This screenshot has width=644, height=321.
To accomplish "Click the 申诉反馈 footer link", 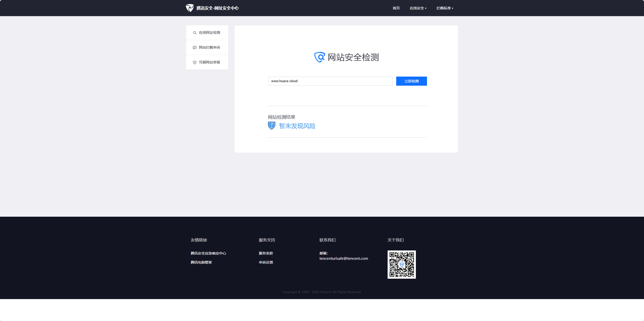I will [x=266, y=262].
